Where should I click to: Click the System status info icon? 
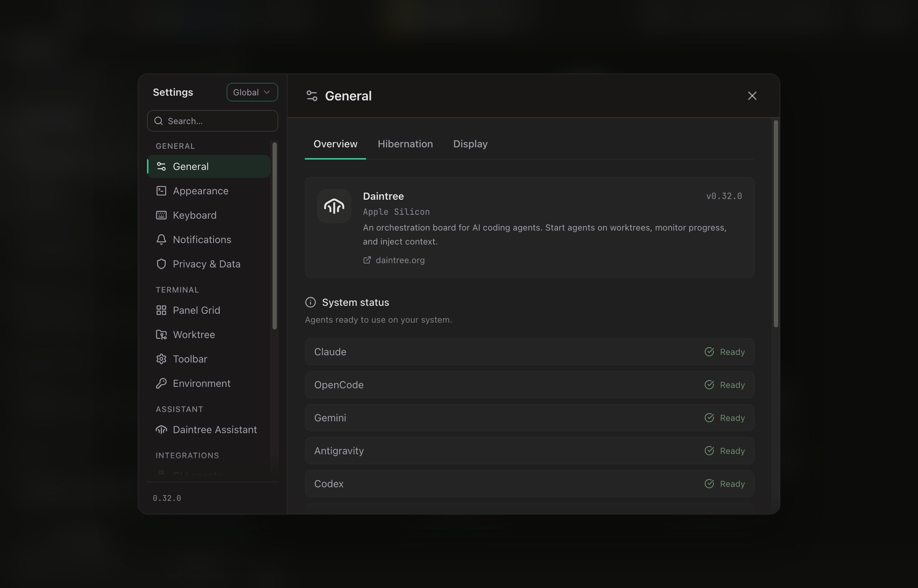[311, 302]
